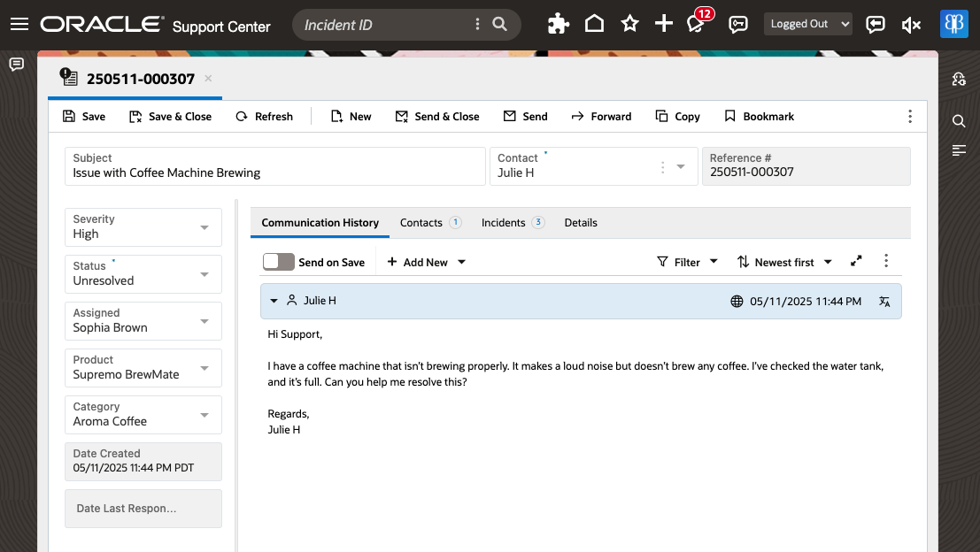Click the translate icon on Julie H's message
The width and height of the screenshot is (980, 552).
884,301
